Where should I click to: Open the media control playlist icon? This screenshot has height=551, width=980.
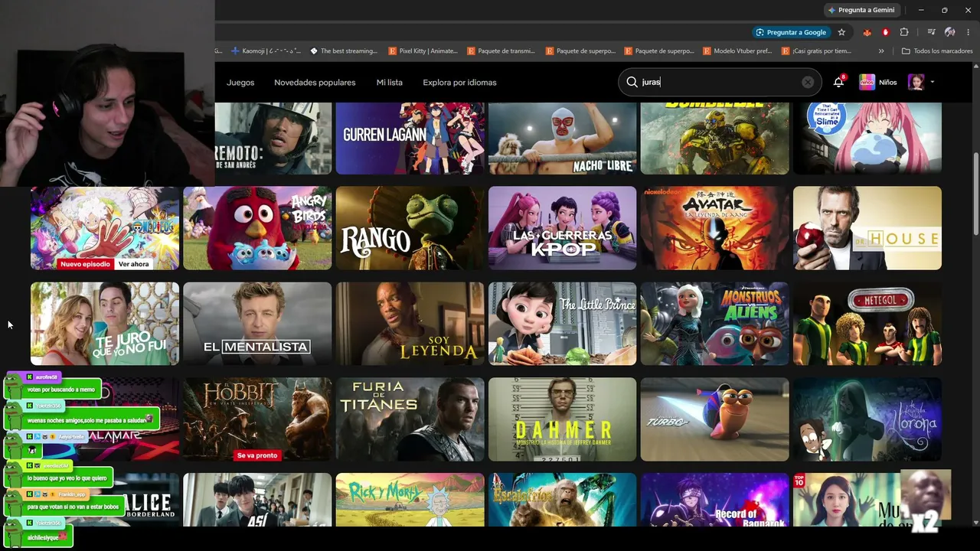[x=931, y=32]
